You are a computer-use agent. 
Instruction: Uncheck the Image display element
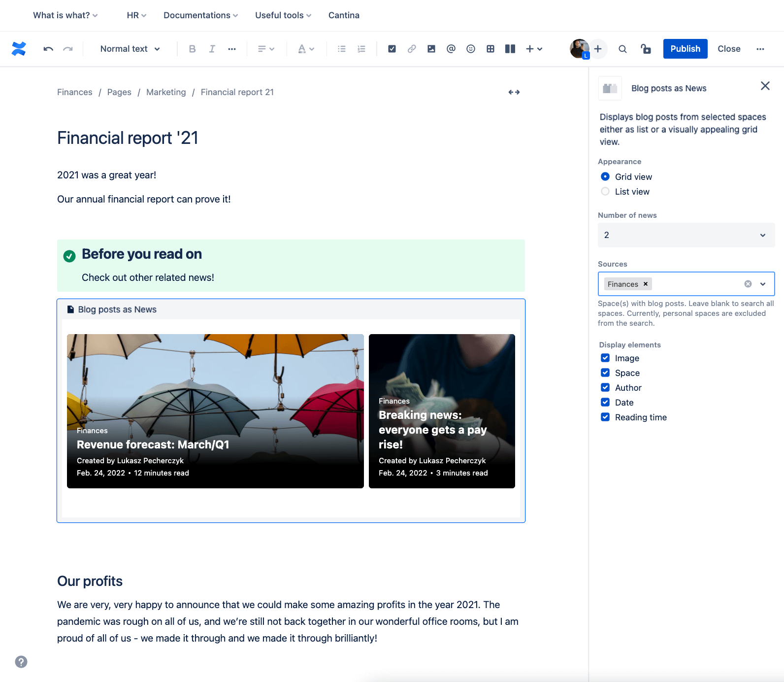(x=605, y=358)
